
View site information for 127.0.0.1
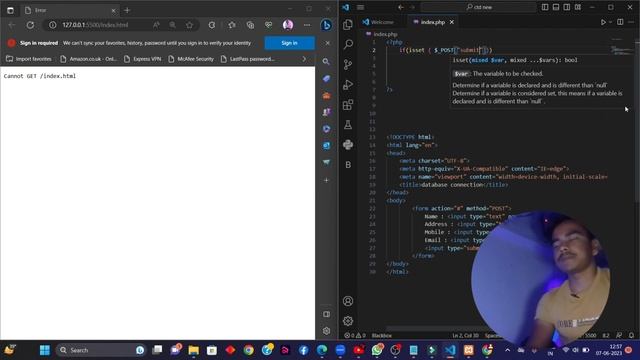pos(53,25)
